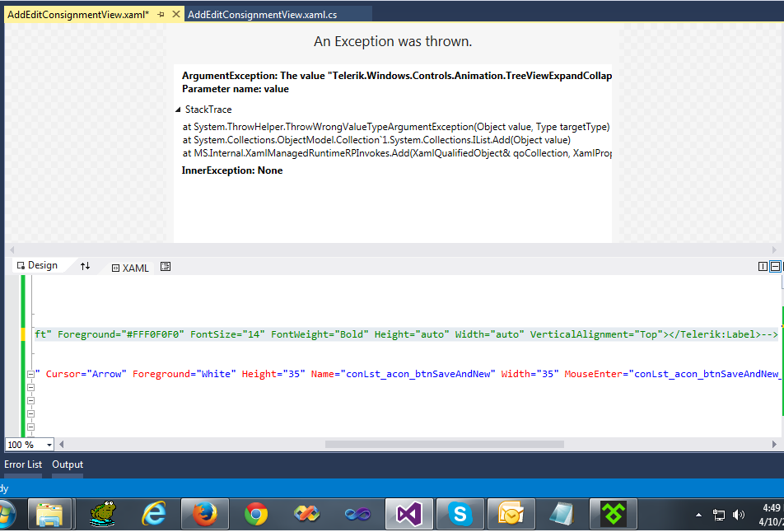Open the green X icon taskbar app
The height and width of the screenshot is (532, 784).
point(613,514)
